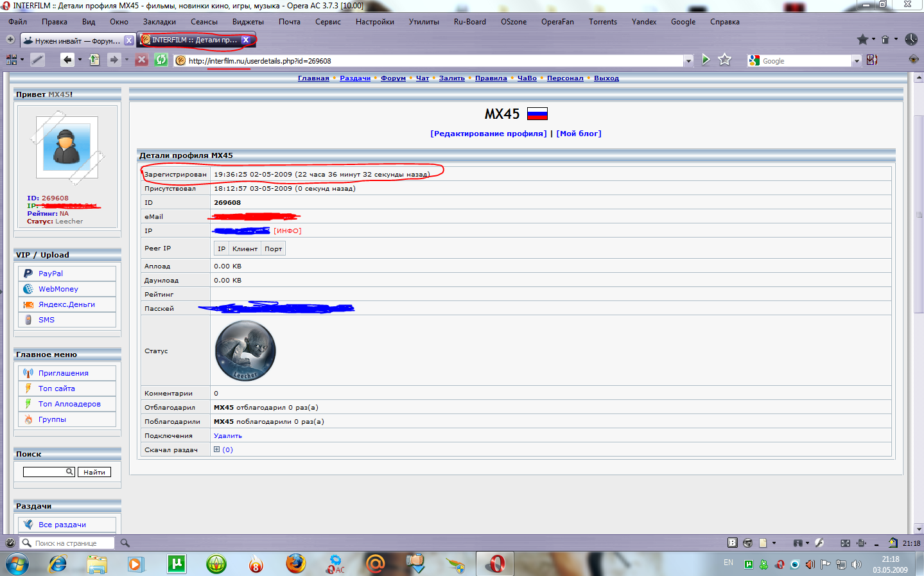924x576 pixels.
Task: Click the Leecher status avatar image
Action: tap(245, 351)
